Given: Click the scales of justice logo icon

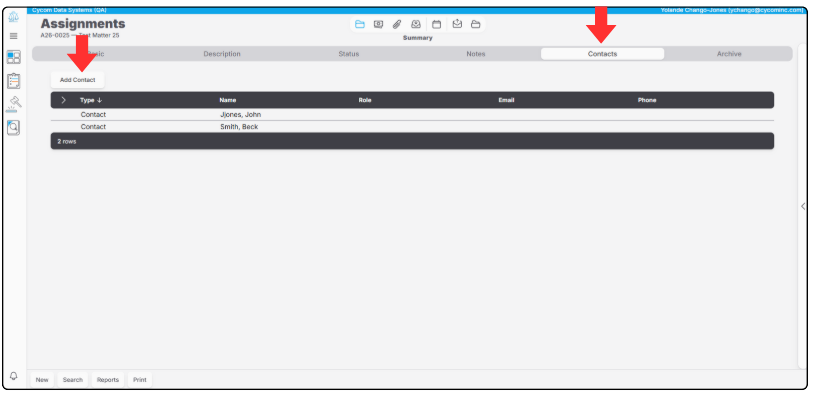Looking at the screenshot, I should 14,17.
